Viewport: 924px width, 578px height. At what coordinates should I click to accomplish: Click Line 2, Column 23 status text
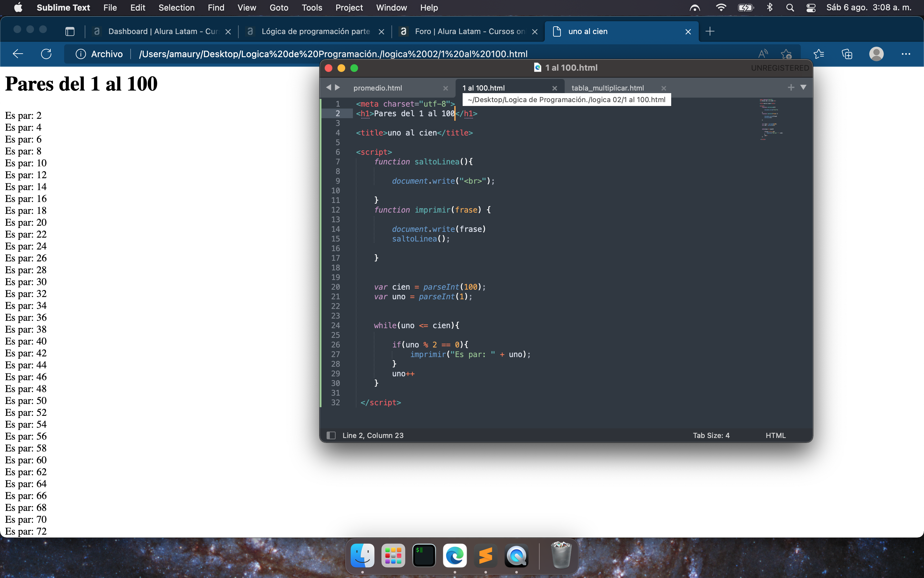(373, 435)
